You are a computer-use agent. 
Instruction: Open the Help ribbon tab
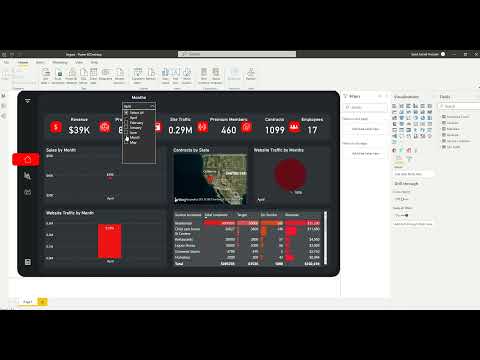(x=94, y=62)
